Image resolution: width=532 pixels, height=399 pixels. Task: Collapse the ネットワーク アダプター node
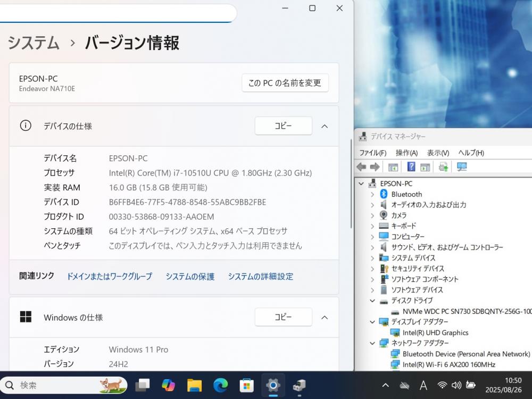click(x=372, y=343)
